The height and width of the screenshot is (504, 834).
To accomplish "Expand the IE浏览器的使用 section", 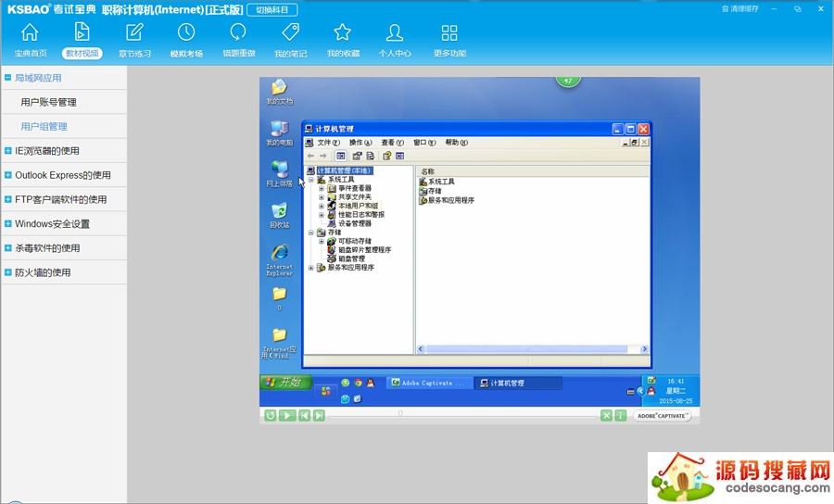I will coord(8,150).
